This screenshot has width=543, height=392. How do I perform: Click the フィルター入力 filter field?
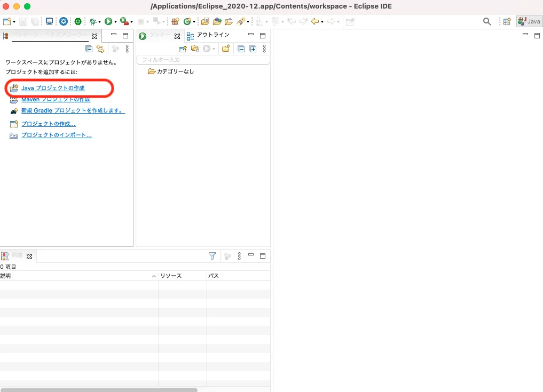pos(203,60)
